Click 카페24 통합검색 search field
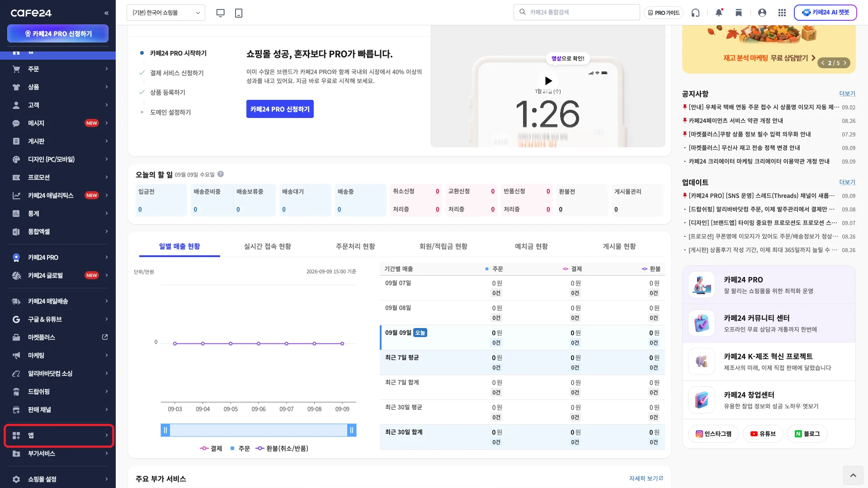Viewport: 868px width, 488px height. tap(576, 12)
